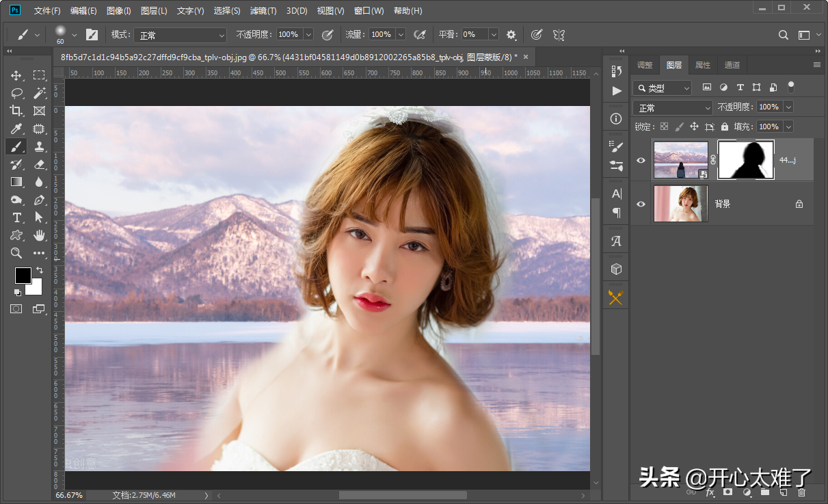828x504 pixels.
Task: Select the Zoom magnifier tool
Action: coord(16,253)
